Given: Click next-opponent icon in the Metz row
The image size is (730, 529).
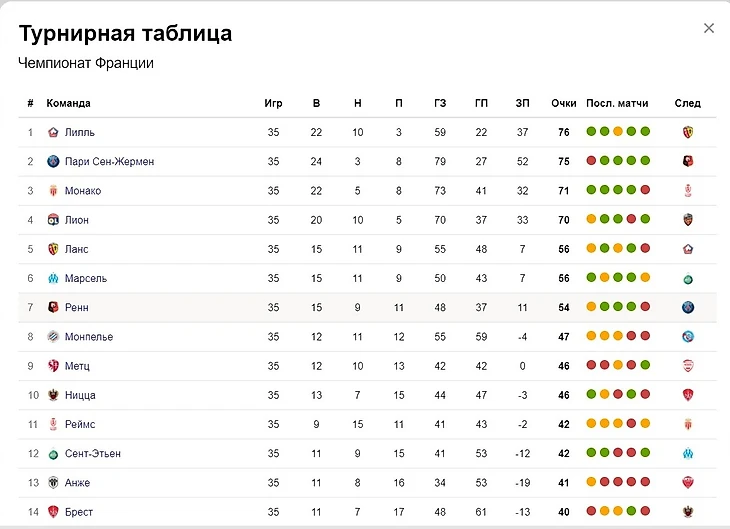Looking at the screenshot, I should pyautogui.click(x=687, y=366).
